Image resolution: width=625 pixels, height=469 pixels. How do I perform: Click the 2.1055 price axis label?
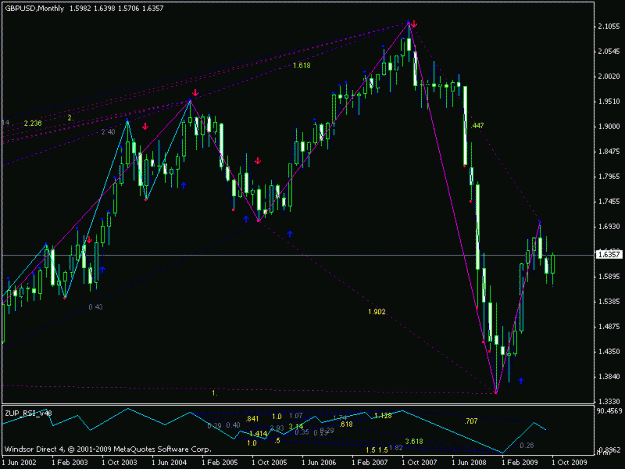tap(609, 26)
